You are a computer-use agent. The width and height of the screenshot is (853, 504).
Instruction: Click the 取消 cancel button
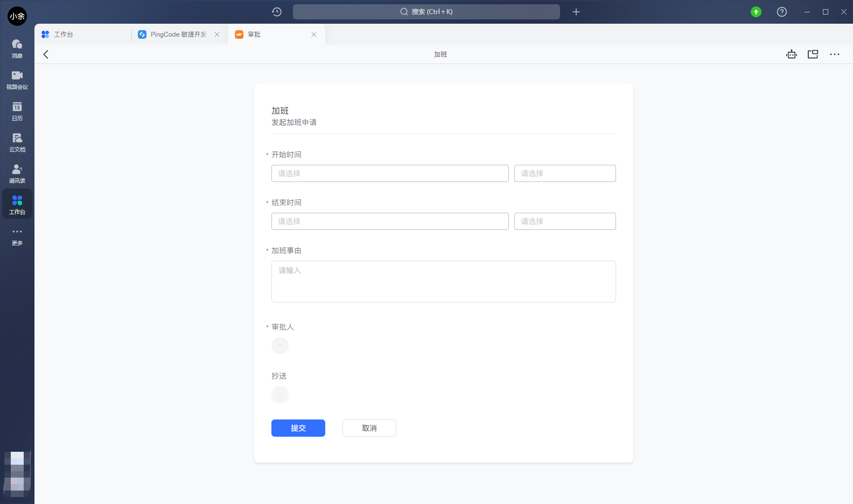369,428
